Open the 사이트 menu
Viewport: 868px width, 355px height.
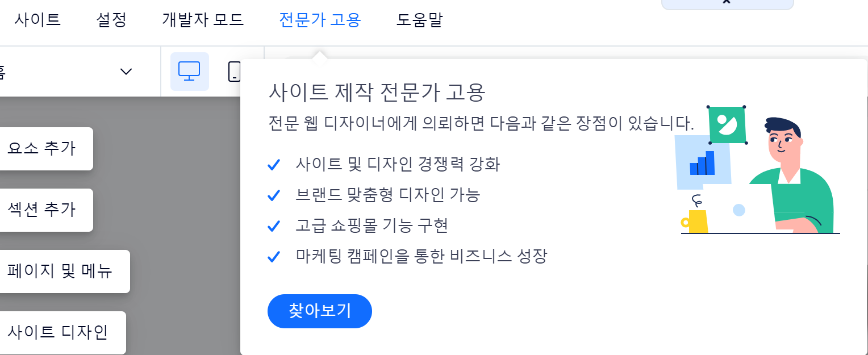point(37,20)
